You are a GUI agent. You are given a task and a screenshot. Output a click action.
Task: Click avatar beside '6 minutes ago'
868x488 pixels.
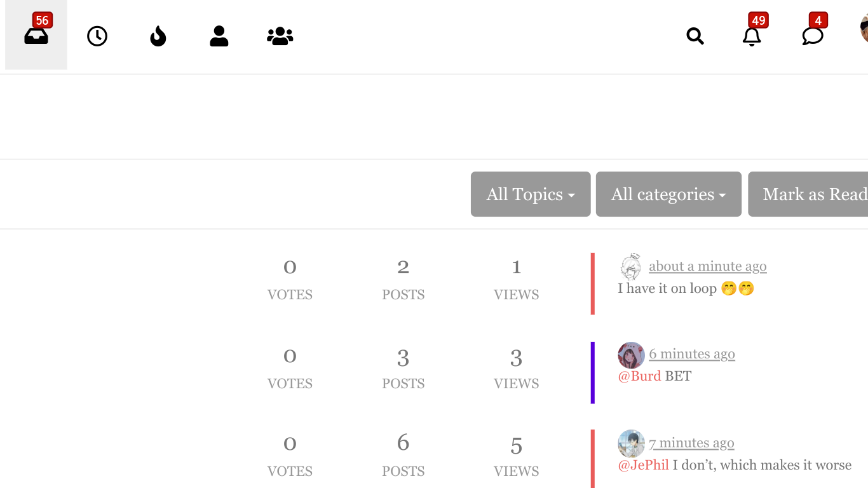[631, 355]
